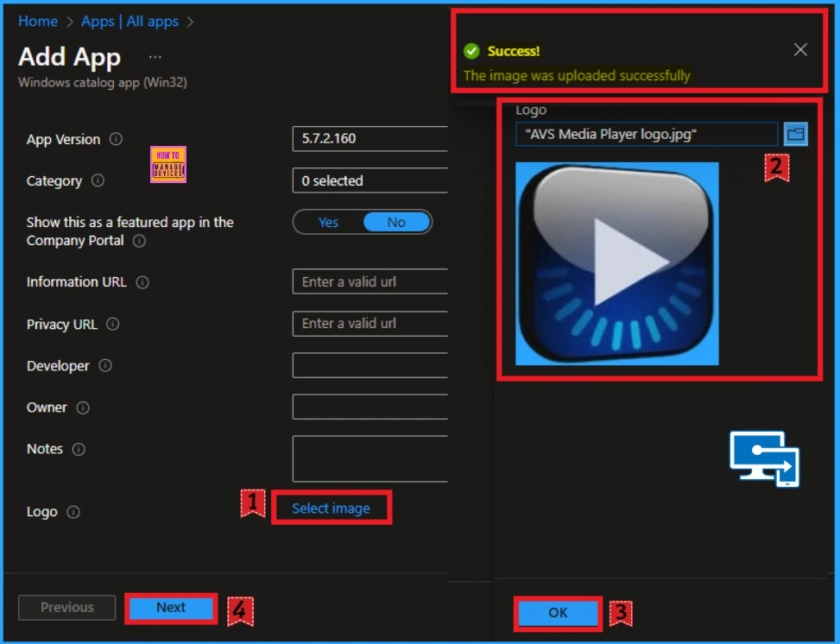
Task: Click the green success checkmark icon
Action: point(471,51)
